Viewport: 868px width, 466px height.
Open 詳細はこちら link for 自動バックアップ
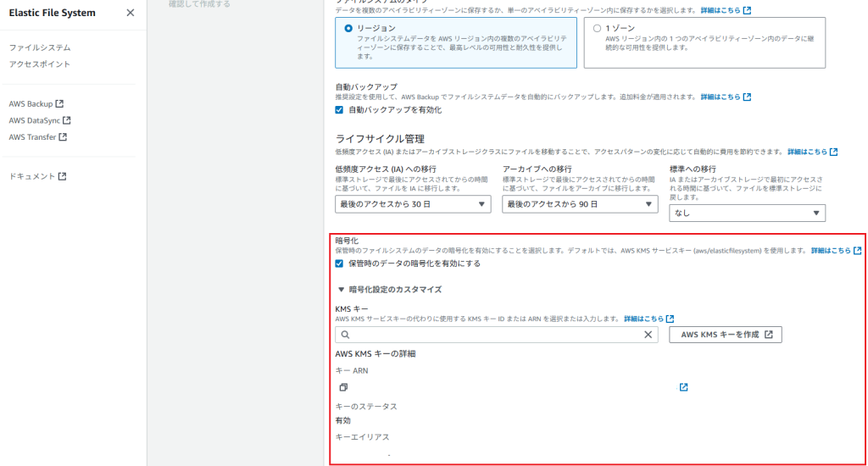click(726, 97)
